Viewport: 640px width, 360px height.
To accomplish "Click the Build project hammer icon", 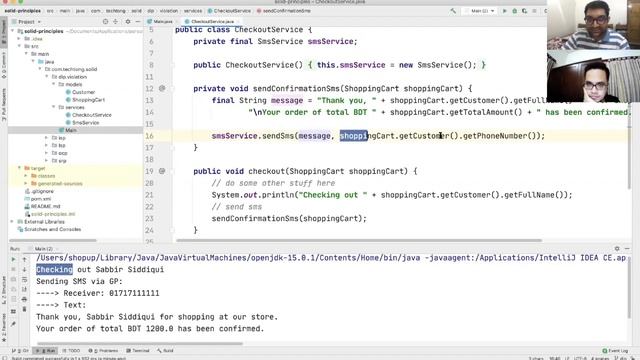I will coord(453,11).
